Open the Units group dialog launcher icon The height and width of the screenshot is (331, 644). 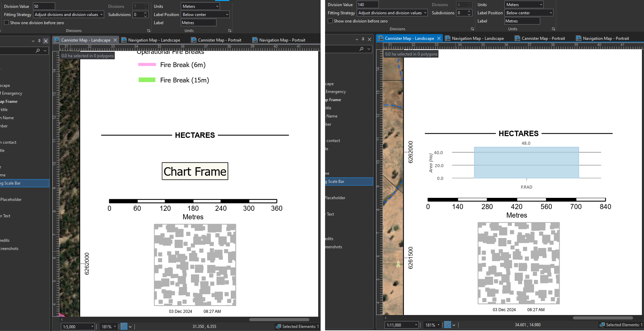[229, 30]
